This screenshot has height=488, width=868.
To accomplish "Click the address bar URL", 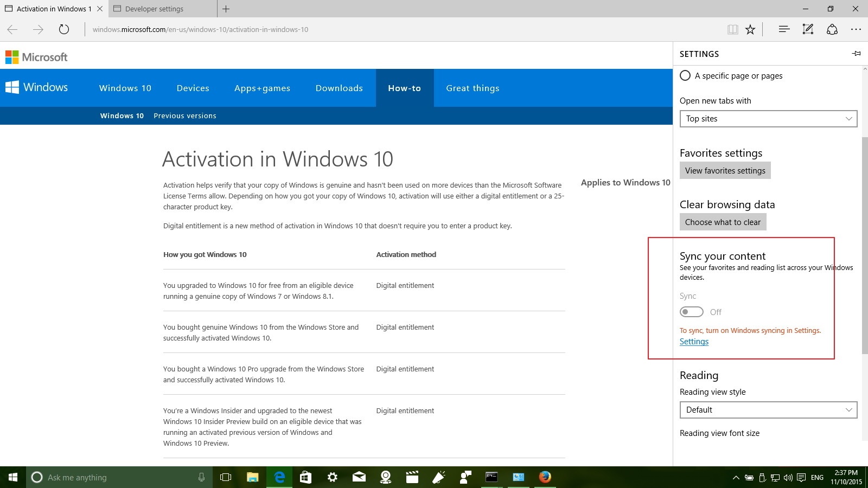I will (200, 29).
